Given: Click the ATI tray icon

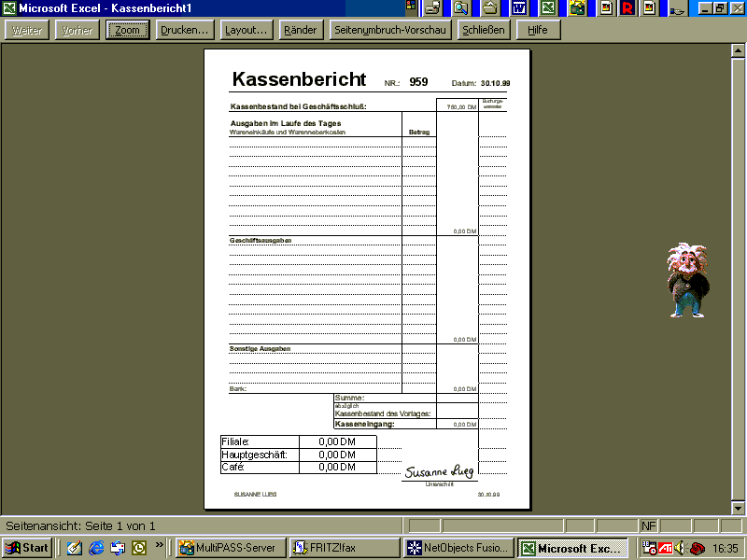Looking at the screenshot, I should point(665,548).
